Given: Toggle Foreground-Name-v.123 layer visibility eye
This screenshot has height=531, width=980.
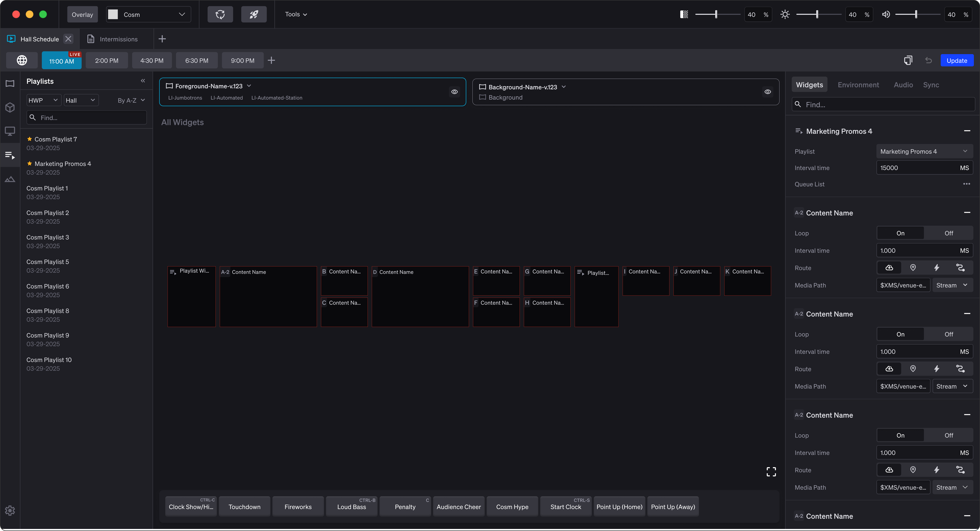Looking at the screenshot, I should pos(454,92).
